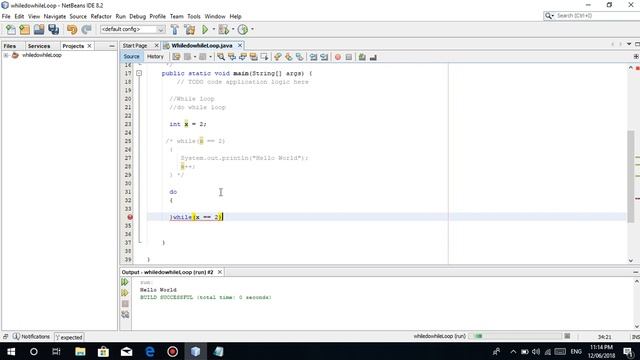The image size is (640, 360).
Task: Click the Uncomment icon in editor toolbar
Action: [x=373, y=57]
